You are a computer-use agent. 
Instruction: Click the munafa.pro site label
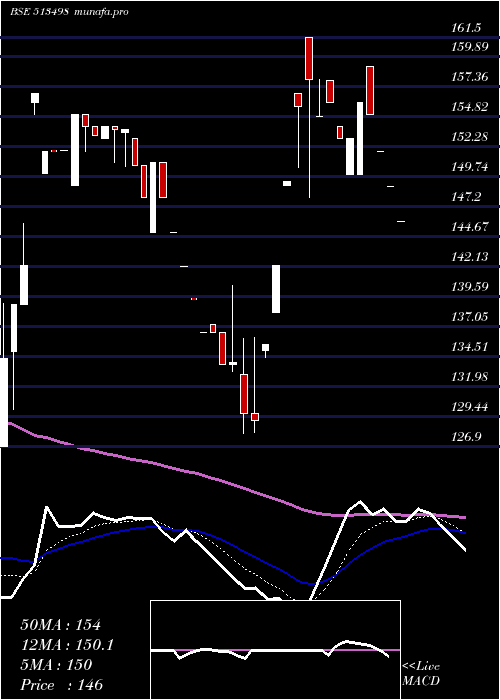click(x=102, y=12)
